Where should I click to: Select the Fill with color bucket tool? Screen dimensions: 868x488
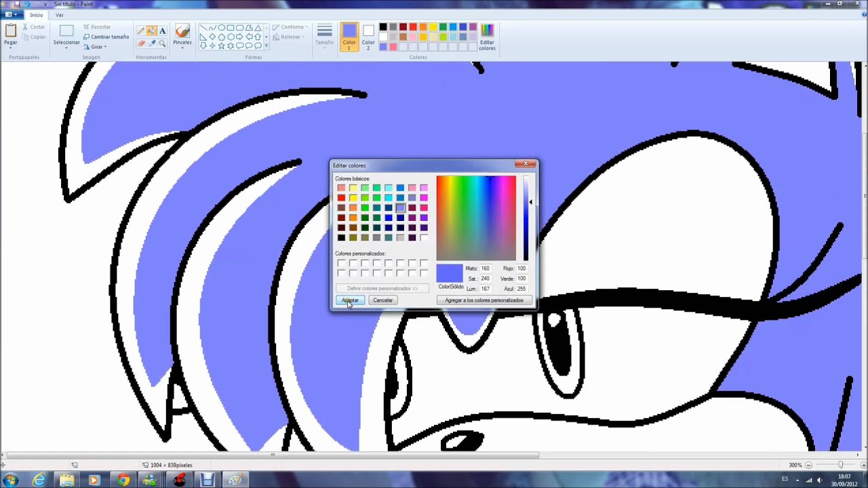(x=151, y=31)
